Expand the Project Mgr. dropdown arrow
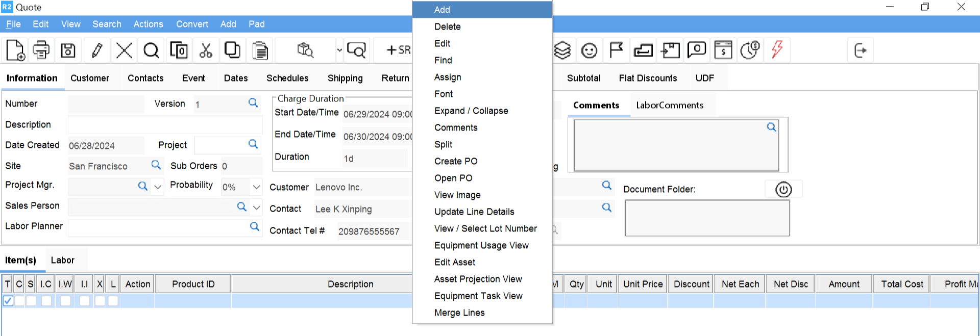The width and height of the screenshot is (980, 336). (158, 187)
